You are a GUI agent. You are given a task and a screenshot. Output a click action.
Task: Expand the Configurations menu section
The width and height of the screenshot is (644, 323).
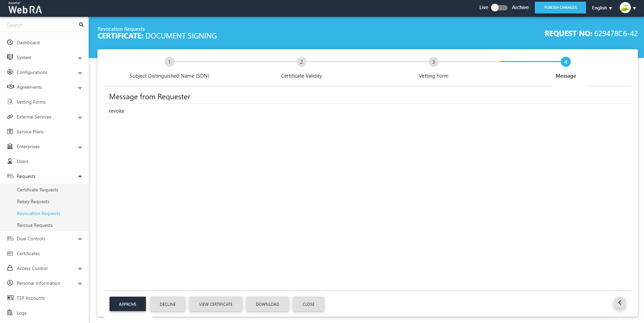pos(80,73)
